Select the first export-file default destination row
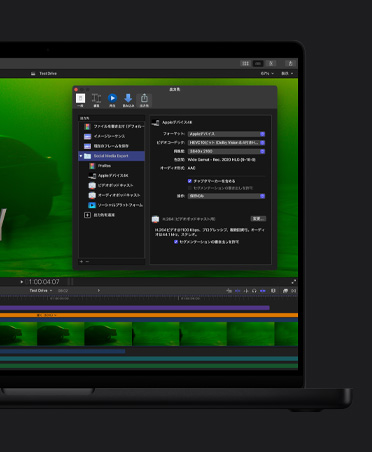Image resolution: width=372 pixels, height=452 pixels. [112, 127]
